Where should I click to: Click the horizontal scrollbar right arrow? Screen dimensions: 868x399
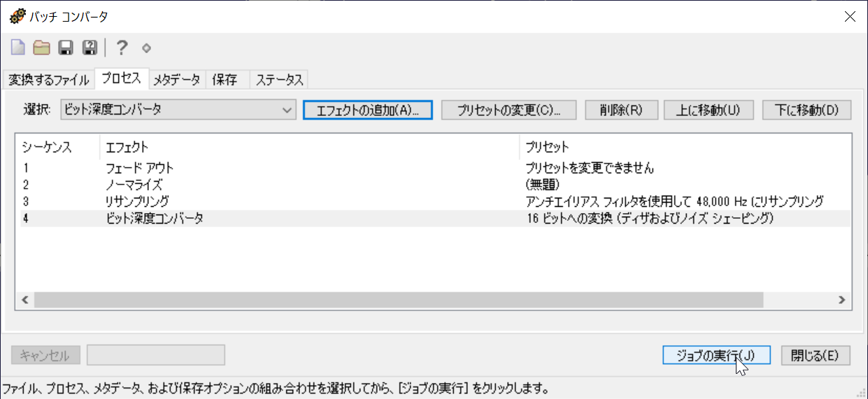pyautogui.click(x=842, y=300)
